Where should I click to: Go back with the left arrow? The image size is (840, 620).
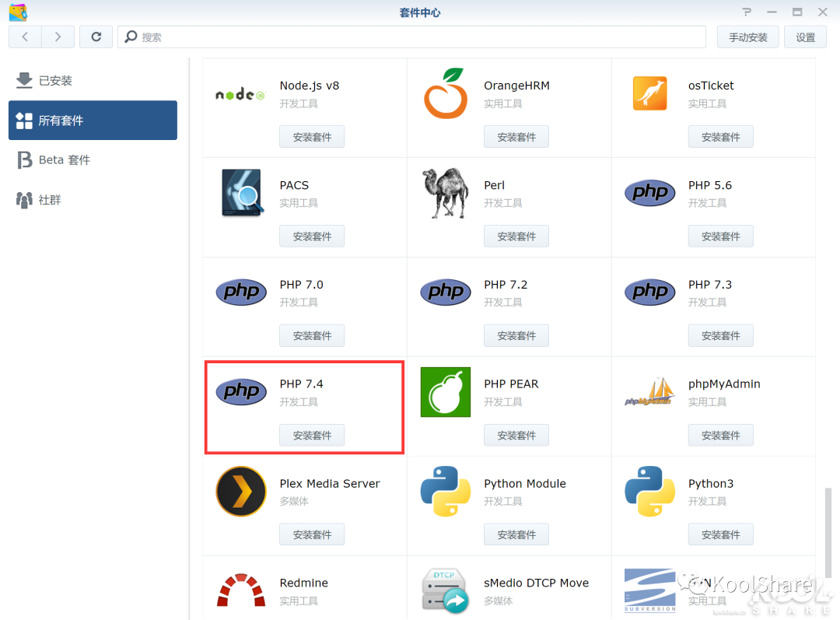coord(25,37)
